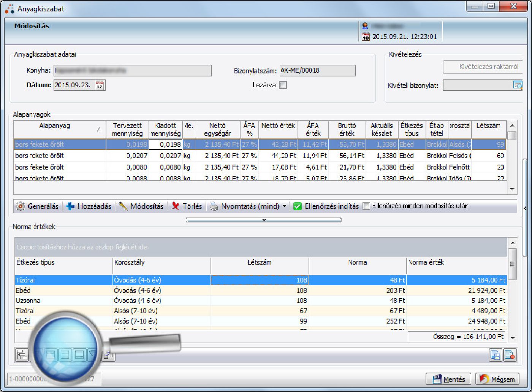Viewport: 532px width, 392px height.
Task: Enable Ellenőrzés minden módosítás után checkbox
Action: tap(366, 206)
